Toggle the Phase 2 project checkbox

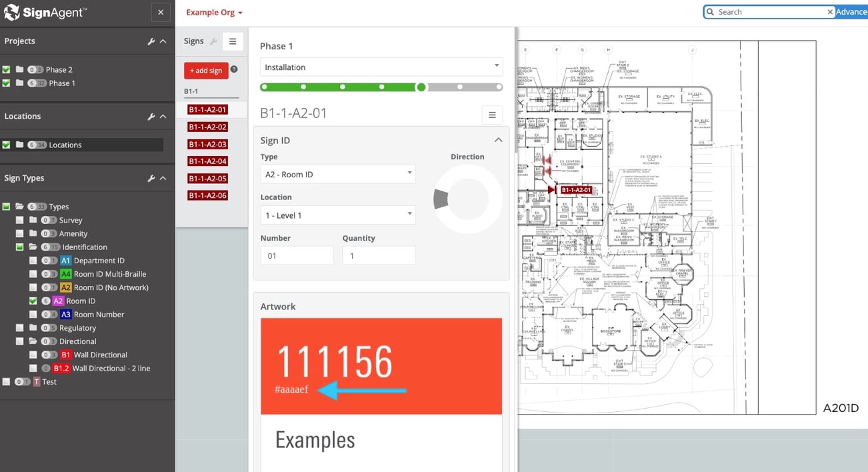coord(7,69)
